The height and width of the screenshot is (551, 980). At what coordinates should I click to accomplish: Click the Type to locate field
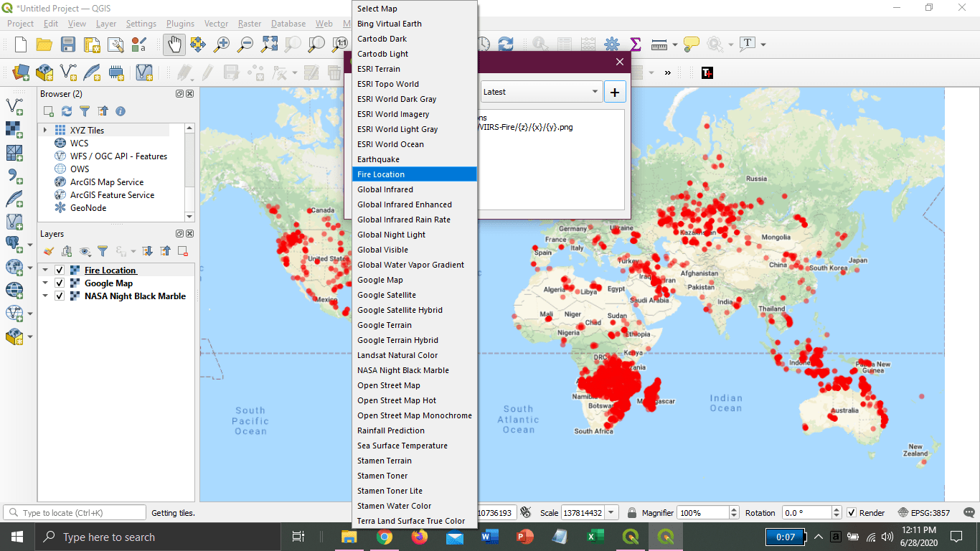coord(75,513)
